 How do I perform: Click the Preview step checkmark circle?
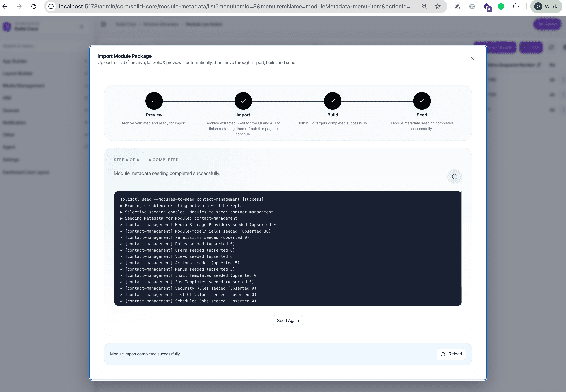click(154, 101)
